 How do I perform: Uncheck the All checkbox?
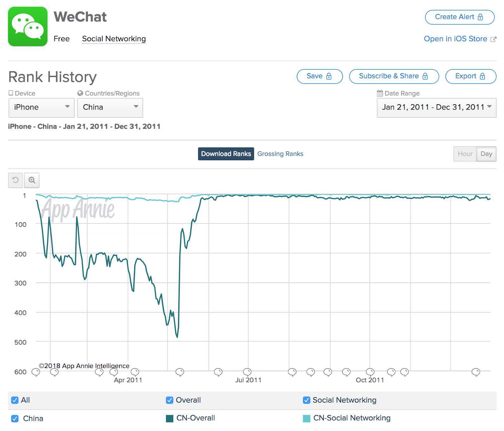point(14,400)
